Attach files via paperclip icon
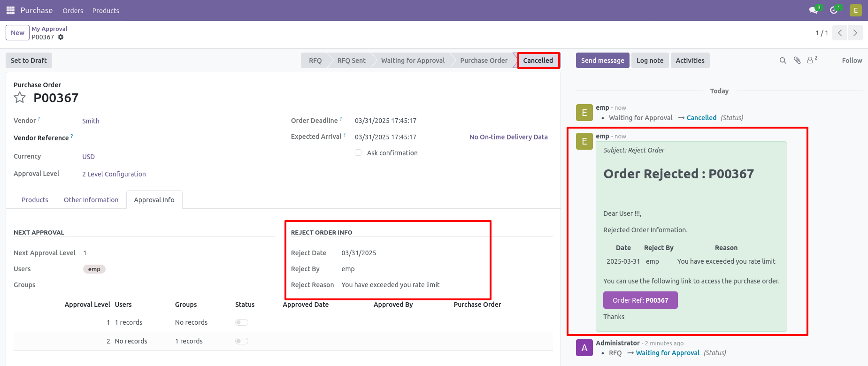 coord(797,61)
